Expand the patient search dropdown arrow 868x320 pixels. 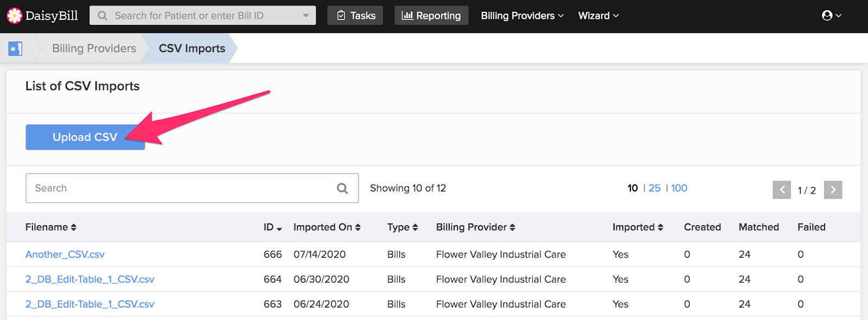[306, 16]
